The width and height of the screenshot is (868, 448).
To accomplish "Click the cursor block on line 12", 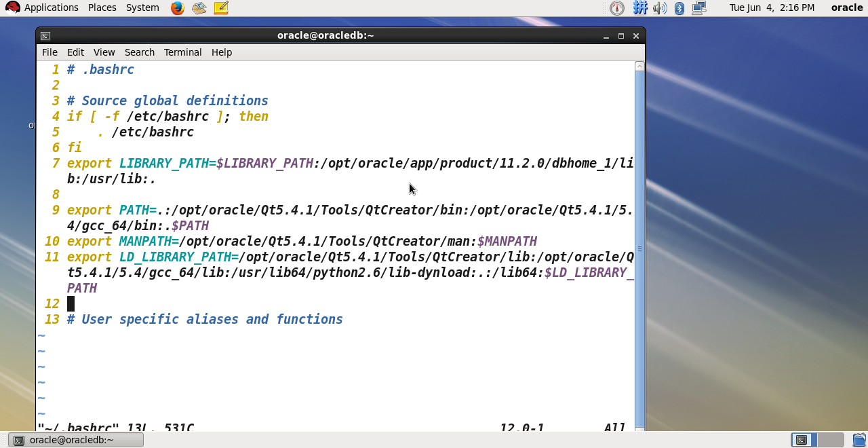I will coord(71,303).
